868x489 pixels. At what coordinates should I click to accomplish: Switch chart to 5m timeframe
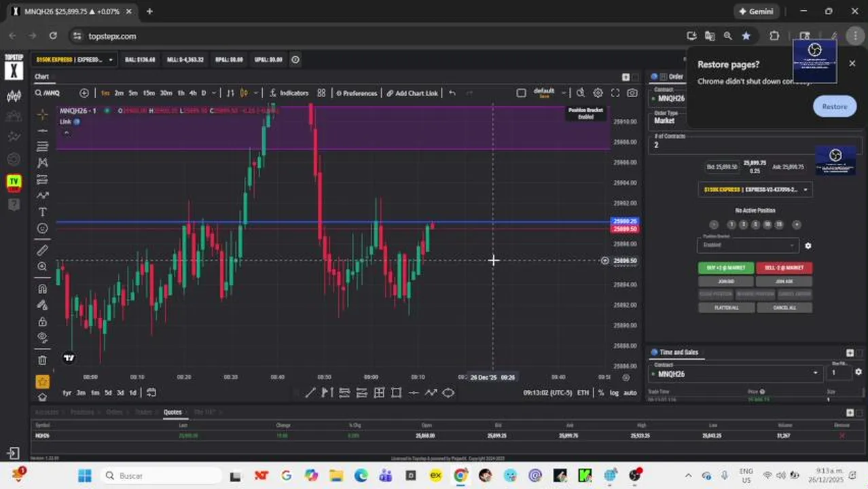tap(133, 93)
